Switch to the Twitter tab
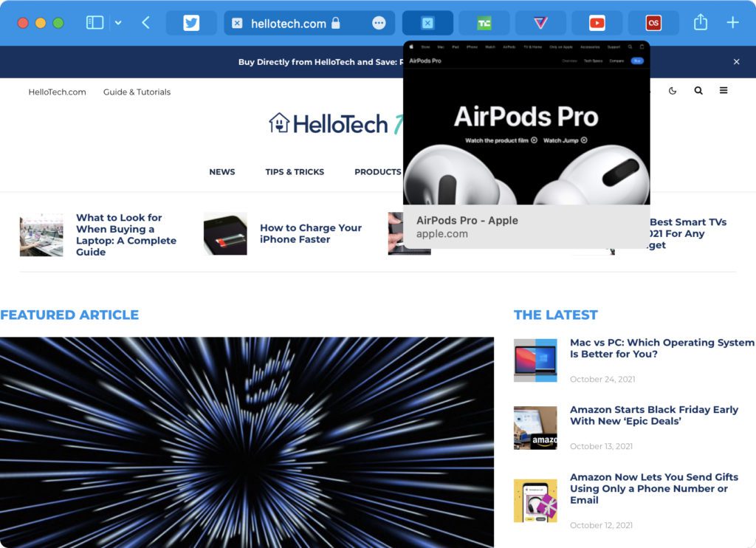The height and width of the screenshot is (548, 756). pos(191,23)
